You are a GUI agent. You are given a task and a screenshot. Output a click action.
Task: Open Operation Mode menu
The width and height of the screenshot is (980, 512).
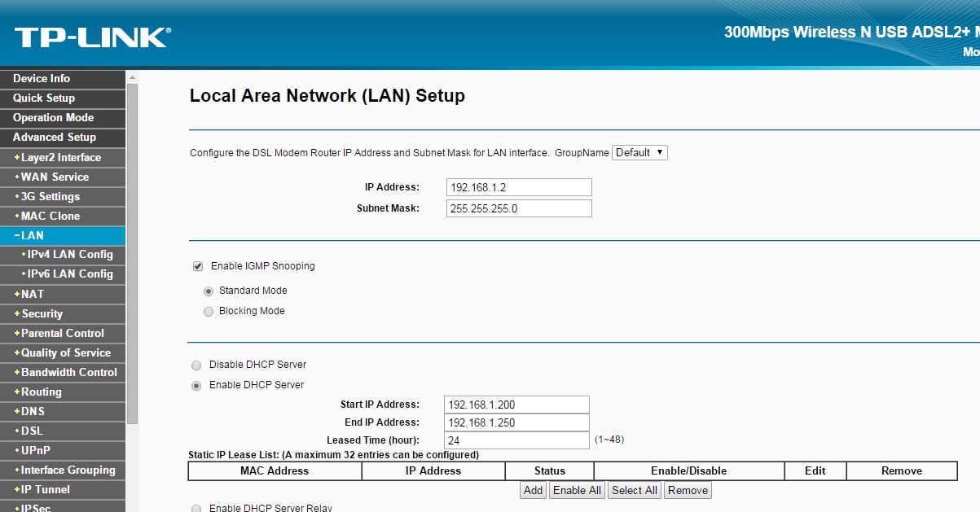pyautogui.click(x=63, y=118)
